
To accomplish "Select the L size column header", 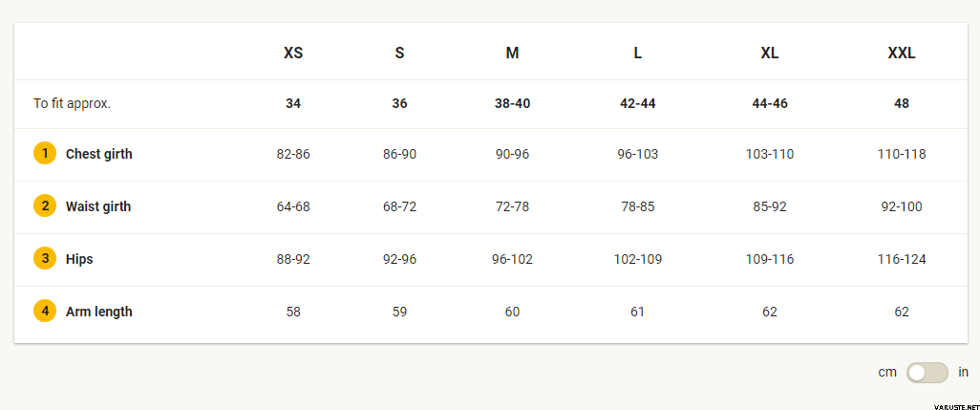I will click(x=637, y=54).
